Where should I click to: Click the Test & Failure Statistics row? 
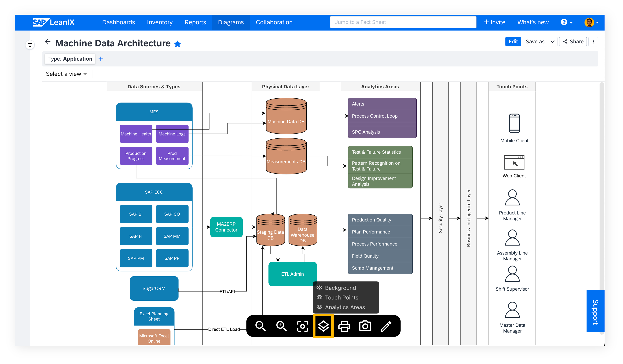tap(380, 152)
